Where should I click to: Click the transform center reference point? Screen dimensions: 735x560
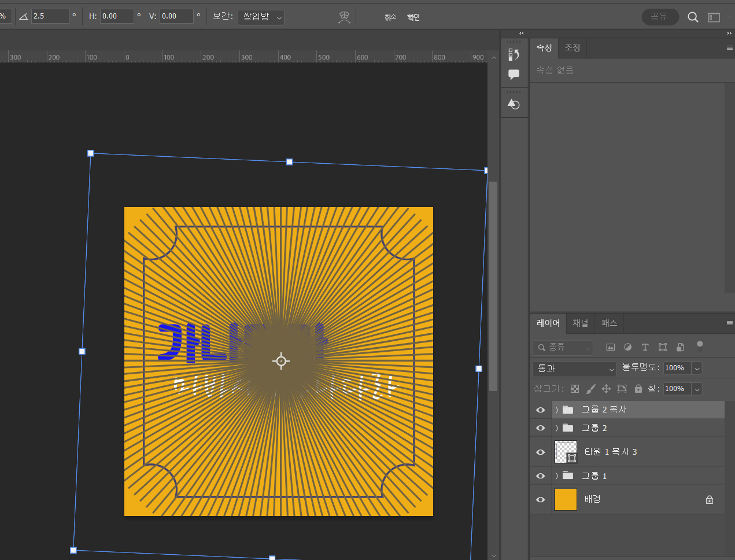pos(281,361)
